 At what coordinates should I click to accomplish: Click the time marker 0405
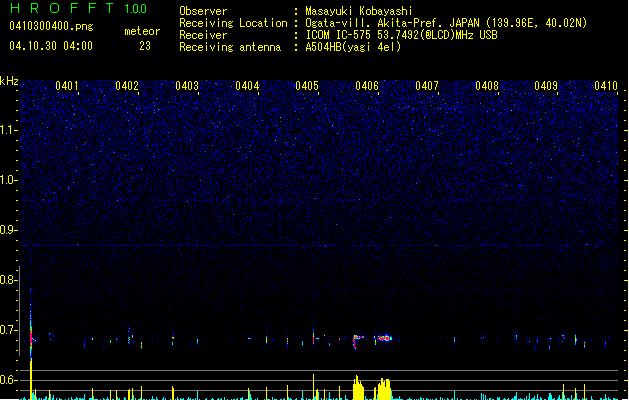pyautogui.click(x=307, y=86)
